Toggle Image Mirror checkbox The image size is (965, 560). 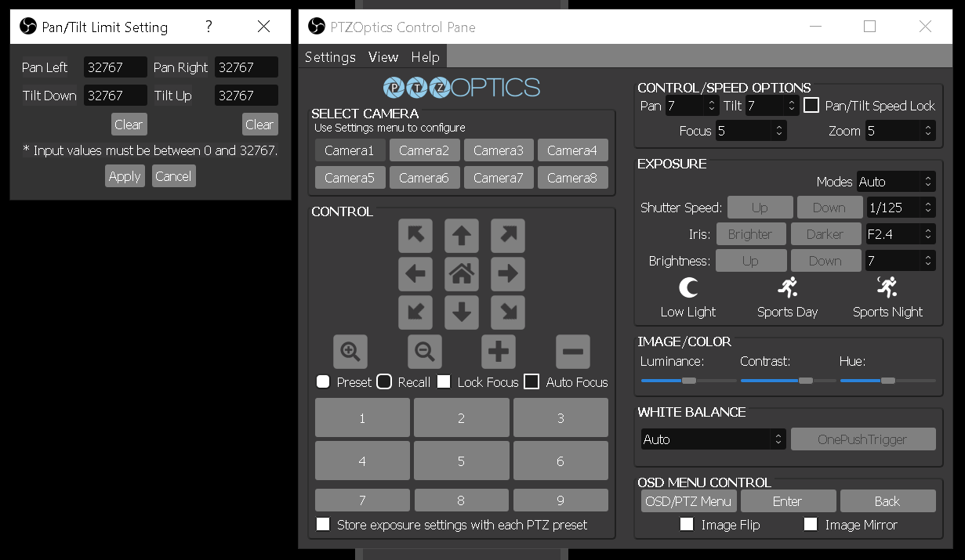tap(811, 524)
